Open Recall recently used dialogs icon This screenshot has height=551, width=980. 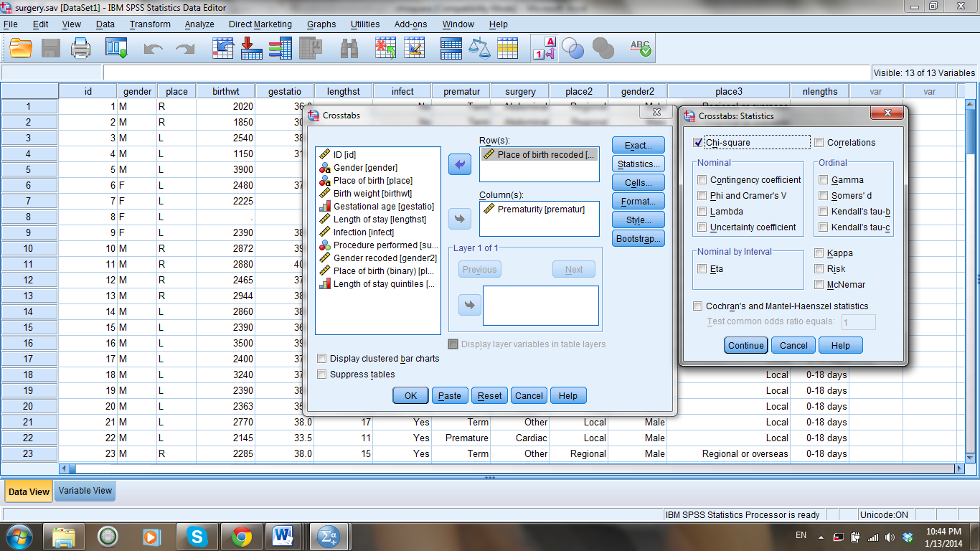116,48
